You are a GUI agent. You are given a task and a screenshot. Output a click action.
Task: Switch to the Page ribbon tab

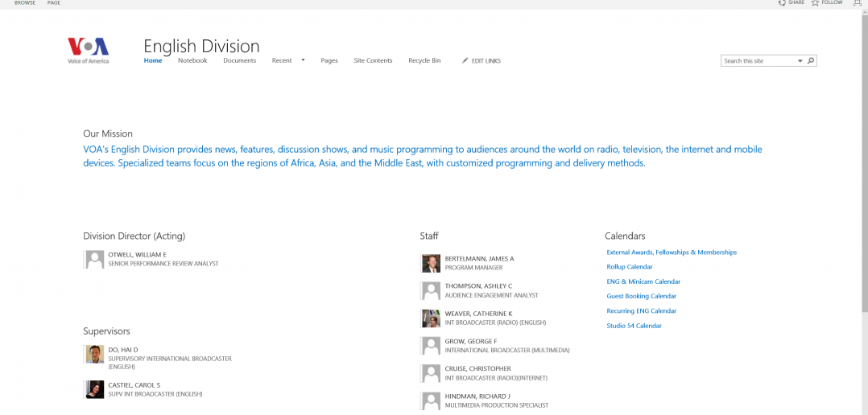54,2
